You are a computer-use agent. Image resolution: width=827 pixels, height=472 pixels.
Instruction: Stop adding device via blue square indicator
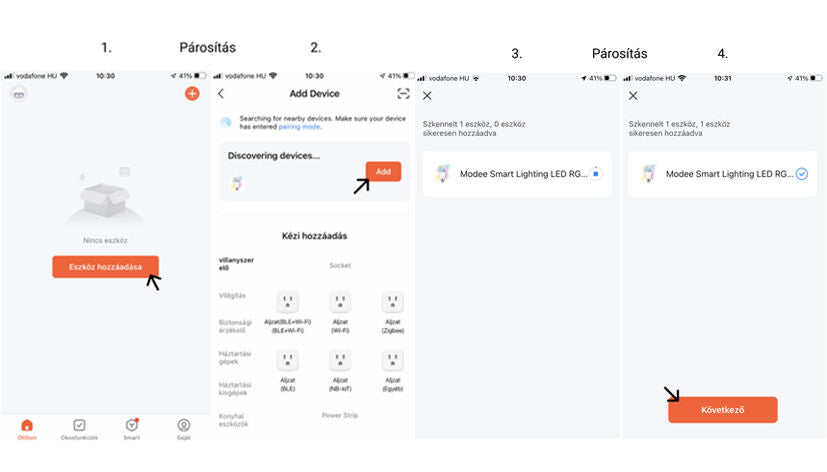[595, 173]
